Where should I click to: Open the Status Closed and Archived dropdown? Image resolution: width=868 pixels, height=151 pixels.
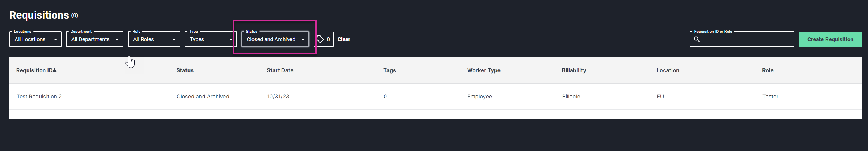(x=275, y=39)
